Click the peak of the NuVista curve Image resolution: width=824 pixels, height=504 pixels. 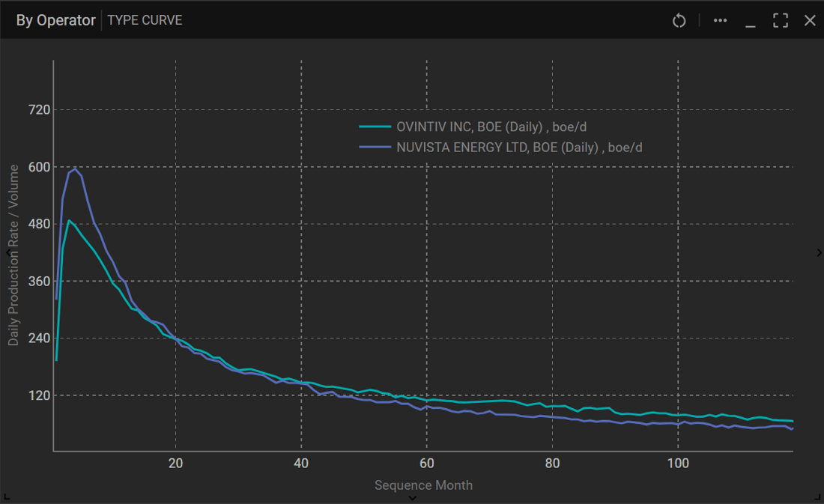[75, 168]
